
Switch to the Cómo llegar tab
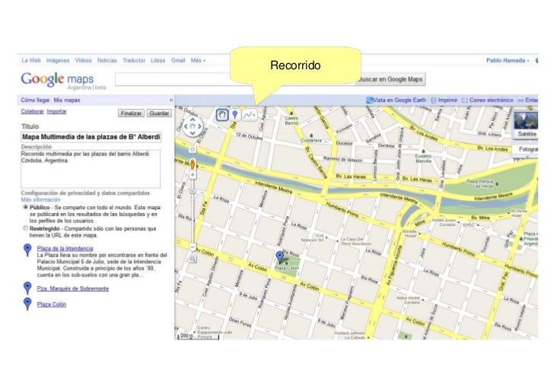pyautogui.click(x=35, y=100)
